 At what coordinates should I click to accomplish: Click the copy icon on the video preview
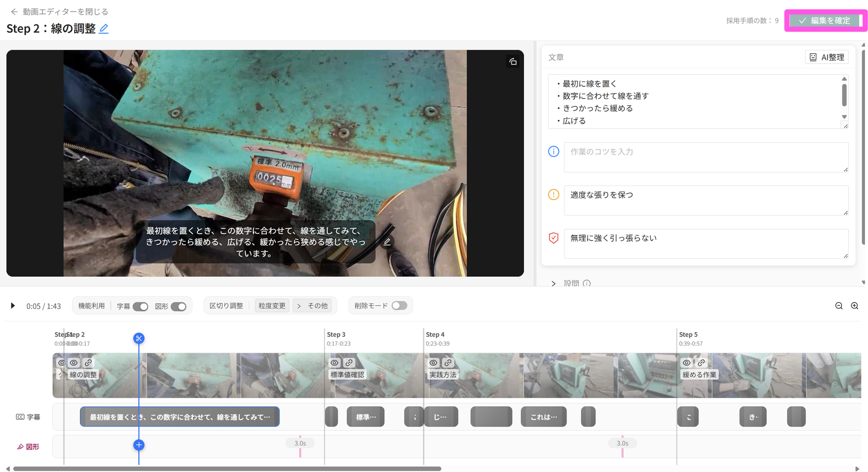click(512, 62)
